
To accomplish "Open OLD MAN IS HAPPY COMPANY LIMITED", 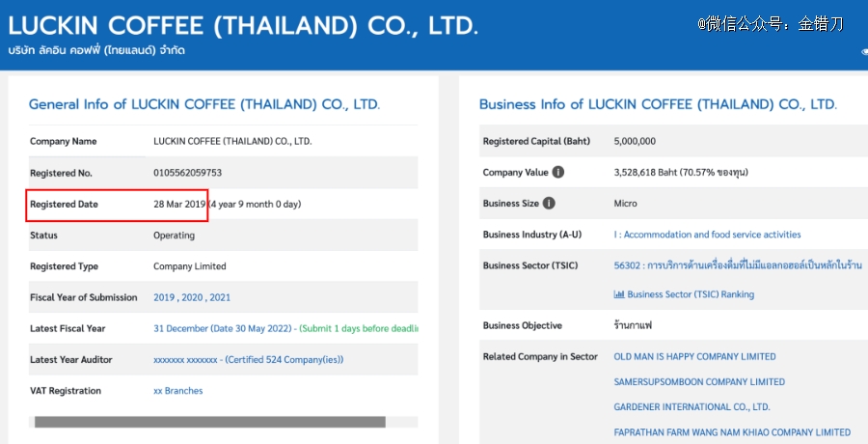I will (694, 356).
